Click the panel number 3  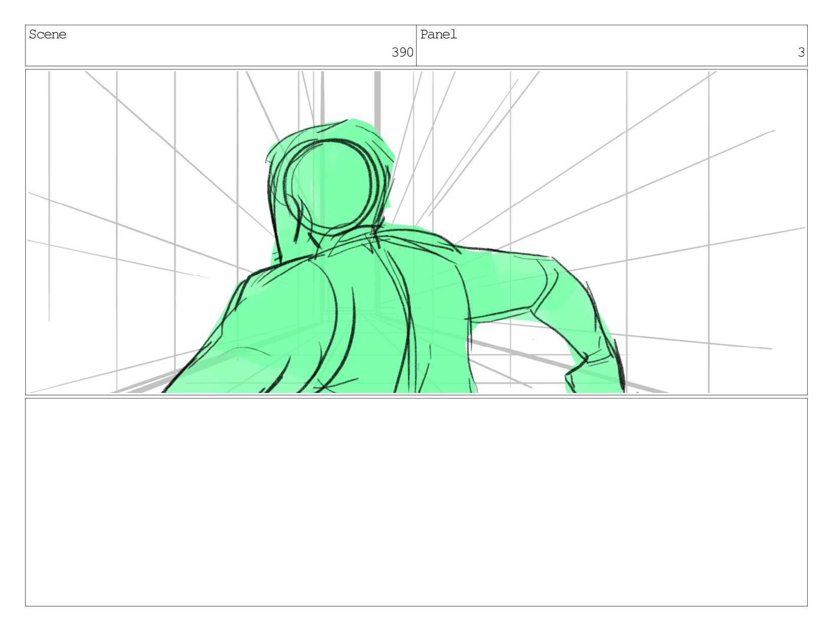coord(801,52)
